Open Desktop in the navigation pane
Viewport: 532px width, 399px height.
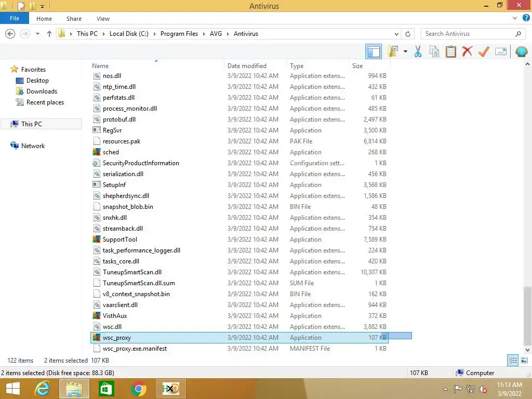37,81
